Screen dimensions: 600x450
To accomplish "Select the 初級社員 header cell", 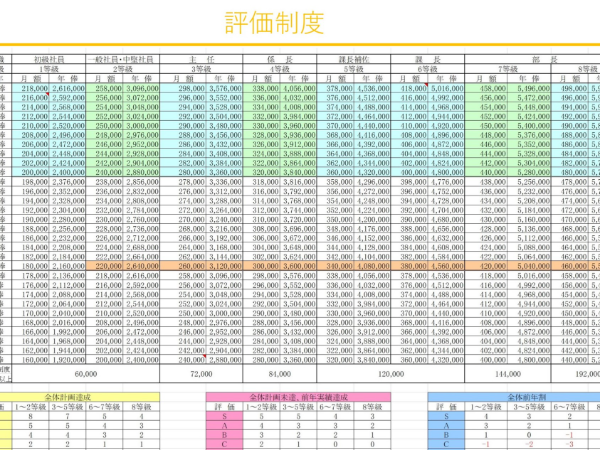I will (49, 59).
